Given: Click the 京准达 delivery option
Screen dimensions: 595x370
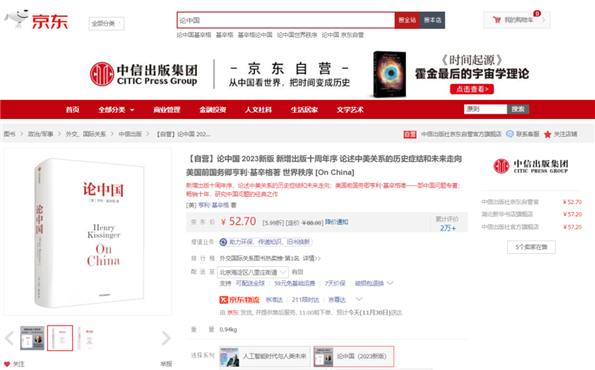Looking at the screenshot, I should coord(274,300).
